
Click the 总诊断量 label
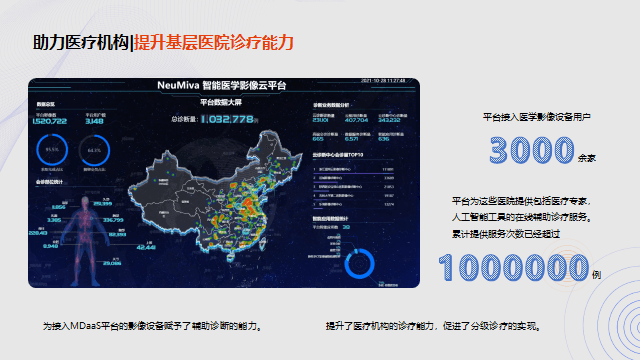(184, 119)
